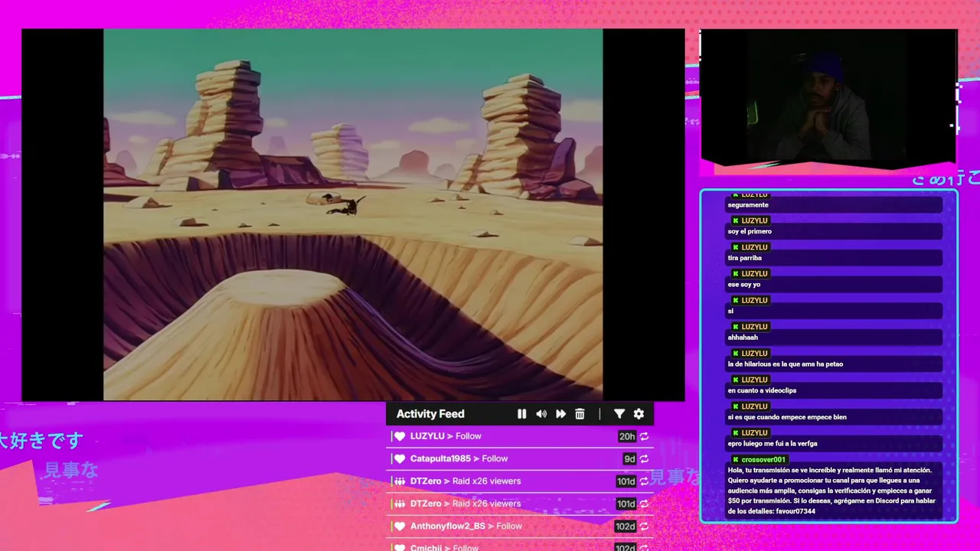Screen dimensions: 980x551
Task: Select the Anthonyflow2_BS Follow event row
Action: point(521,527)
